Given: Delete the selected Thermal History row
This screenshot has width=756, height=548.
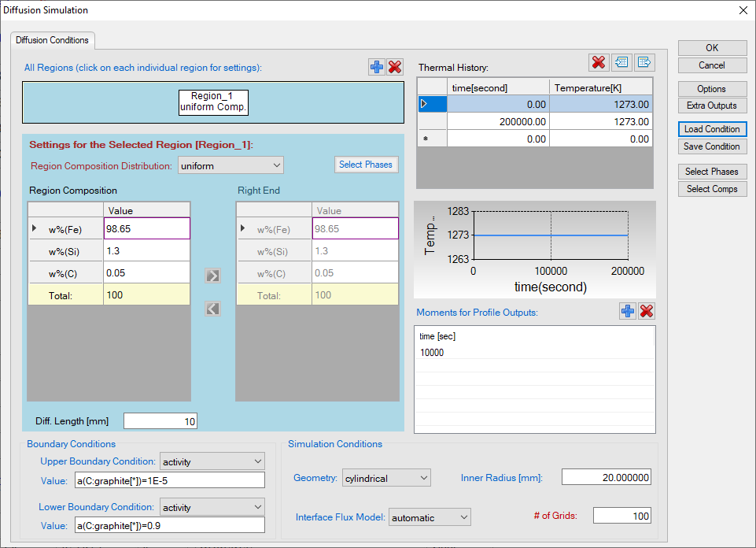Looking at the screenshot, I should pyautogui.click(x=598, y=62).
